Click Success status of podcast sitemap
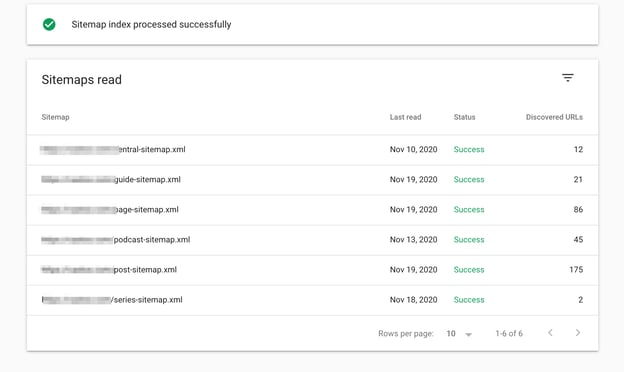 click(469, 240)
